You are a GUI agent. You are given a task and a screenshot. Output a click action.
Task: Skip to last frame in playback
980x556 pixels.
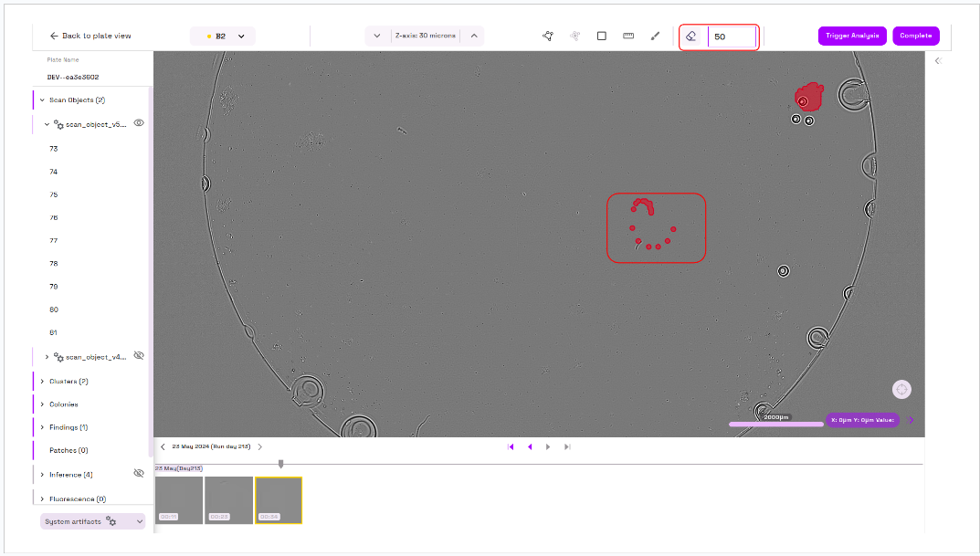tap(567, 446)
